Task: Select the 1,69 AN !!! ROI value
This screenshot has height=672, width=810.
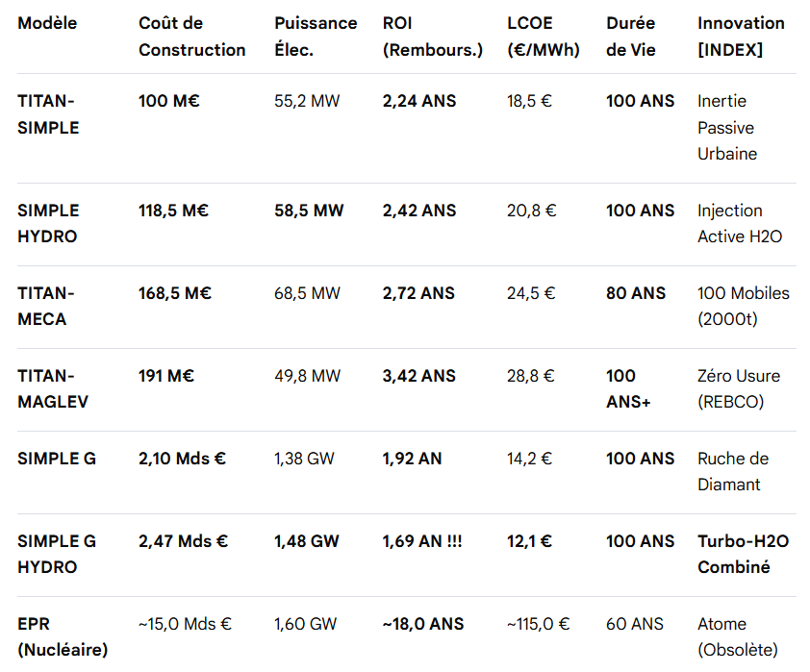Action: click(421, 541)
